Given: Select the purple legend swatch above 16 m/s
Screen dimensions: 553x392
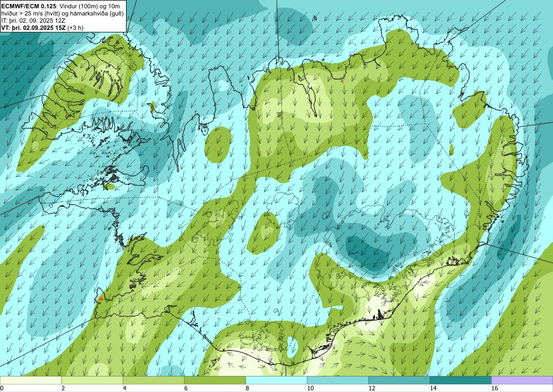Looking at the screenshot, I should pyautogui.click(x=523, y=380).
